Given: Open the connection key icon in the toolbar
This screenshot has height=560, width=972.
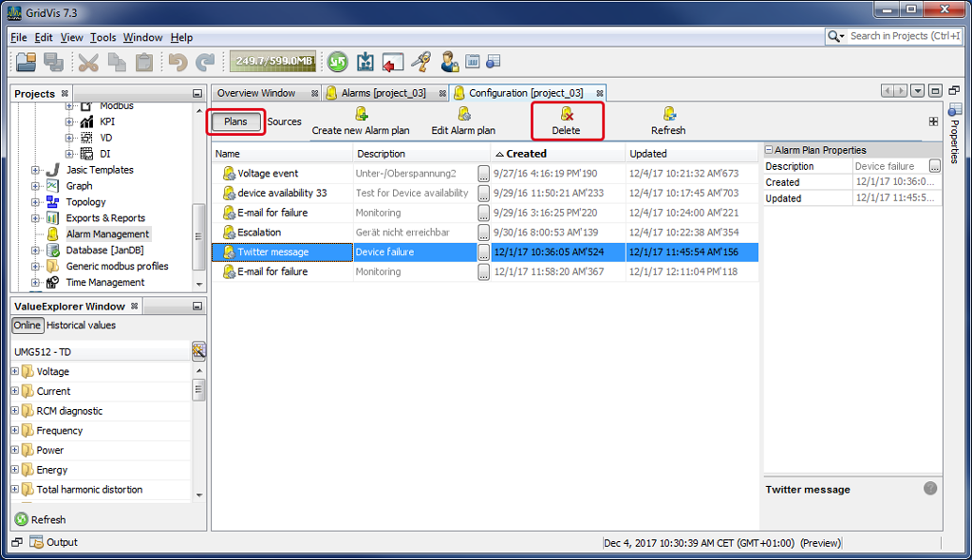Looking at the screenshot, I should click(x=421, y=61).
